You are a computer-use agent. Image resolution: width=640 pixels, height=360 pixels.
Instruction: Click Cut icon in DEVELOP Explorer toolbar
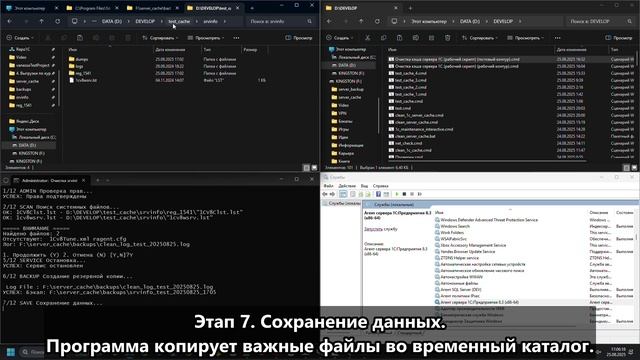click(x=367, y=38)
